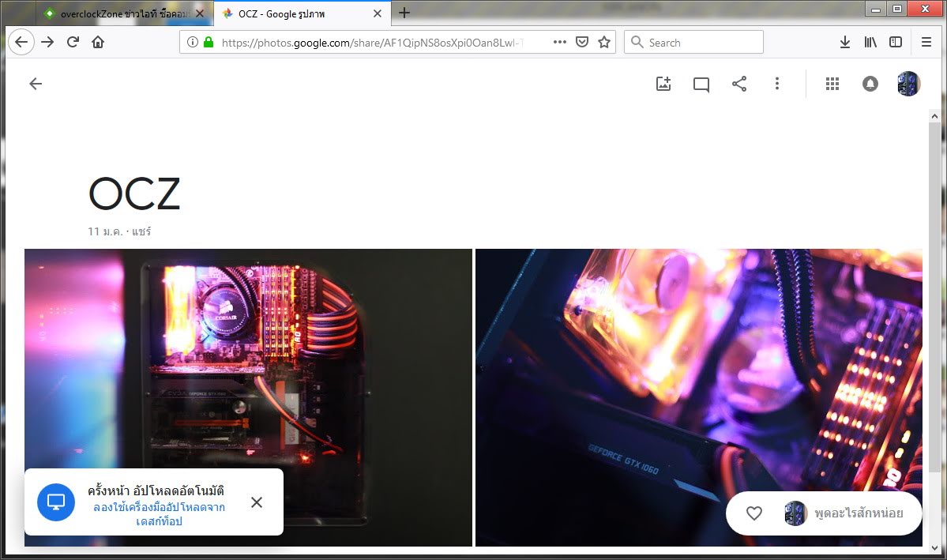947x560 pixels.
Task: Click the share album icon
Action: [739, 84]
